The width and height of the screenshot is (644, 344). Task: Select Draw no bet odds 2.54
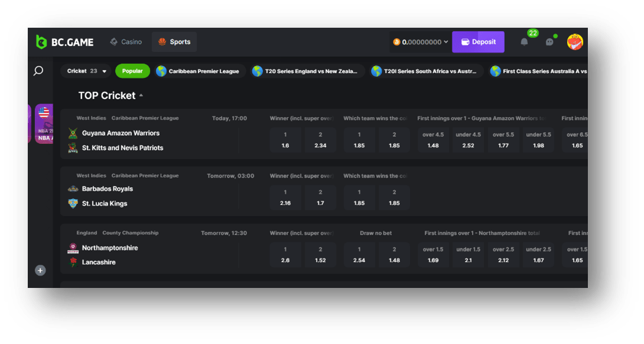point(359,255)
